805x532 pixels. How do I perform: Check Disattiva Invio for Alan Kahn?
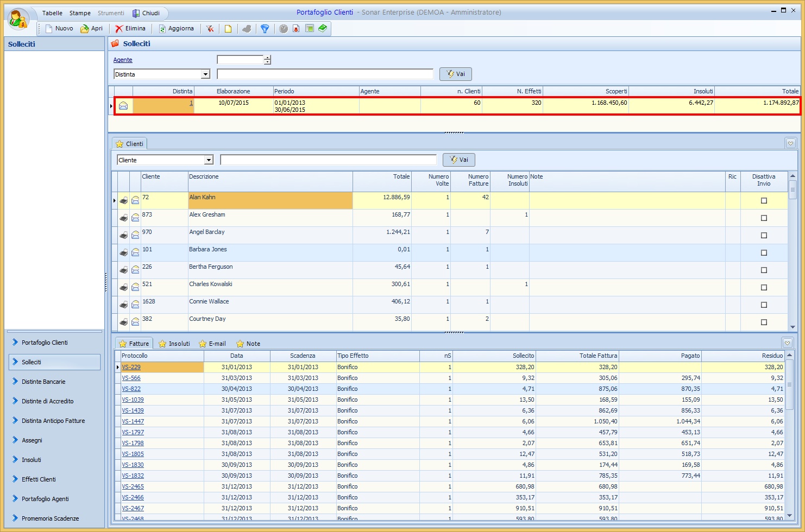pyautogui.click(x=764, y=201)
